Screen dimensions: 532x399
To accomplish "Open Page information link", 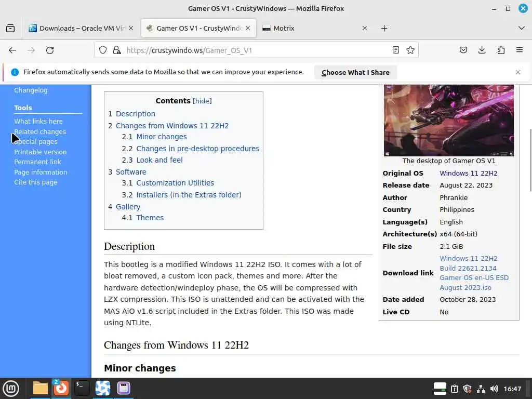I will [41, 172].
